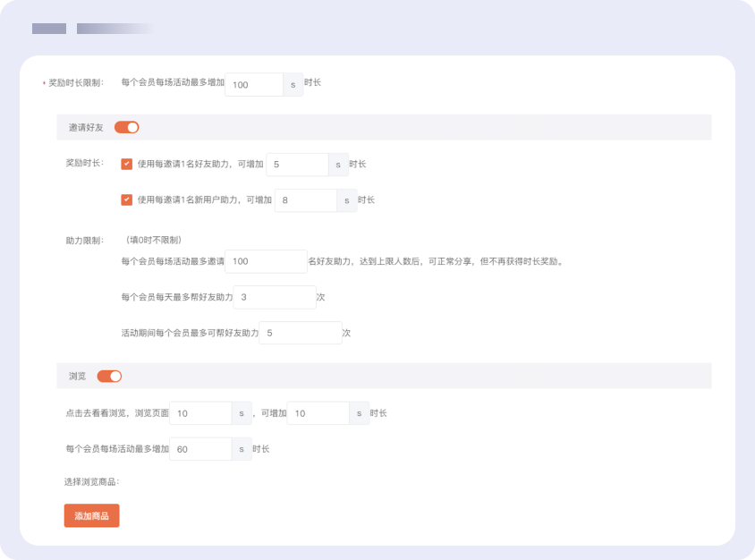
Task: Edit the 每场活动最多邀请 field showing 100
Action: coord(266,261)
